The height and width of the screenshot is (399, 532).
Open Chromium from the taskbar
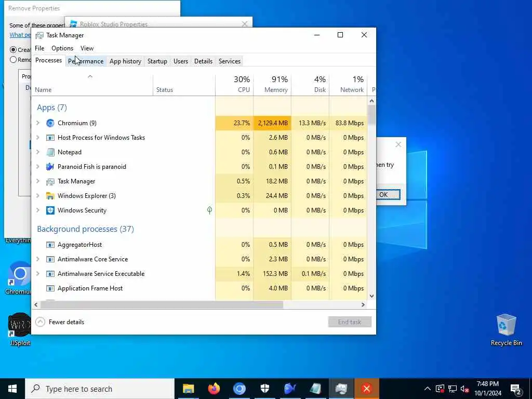[239, 389]
